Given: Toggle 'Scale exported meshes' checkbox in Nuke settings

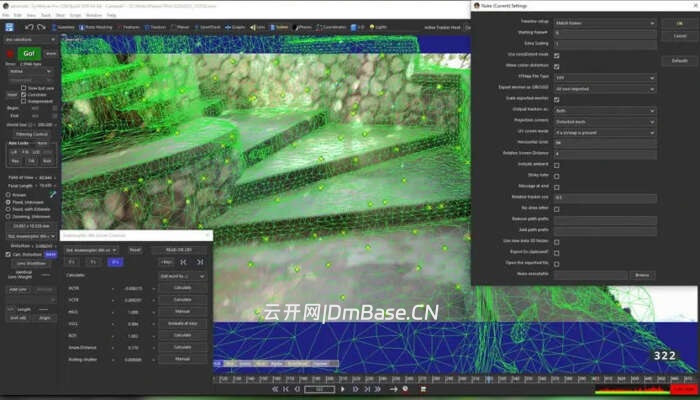Looking at the screenshot, I should pyautogui.click(x=556, y=99).
